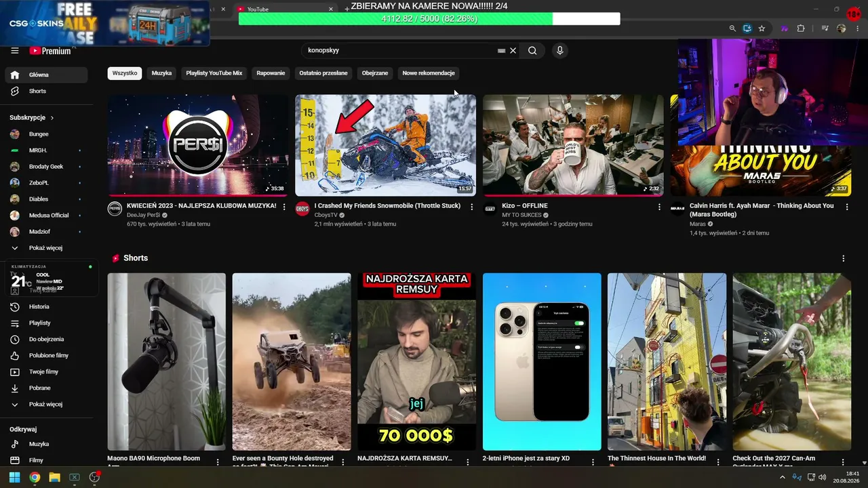Open File Explorer from the taskbar
The height and width of the screenshot is (488, 868).
[x=54, y=477]
